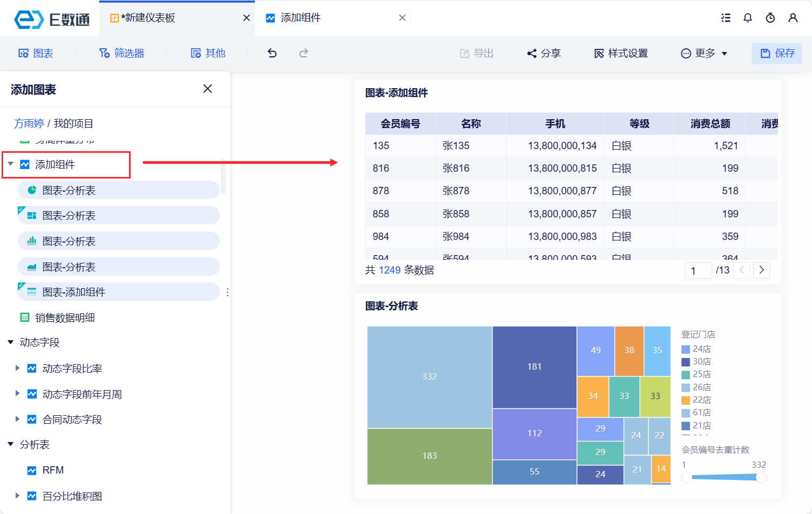Click the treemap block labeled 181
Viewport: 812px width, 514px height.
pos(535,368)
